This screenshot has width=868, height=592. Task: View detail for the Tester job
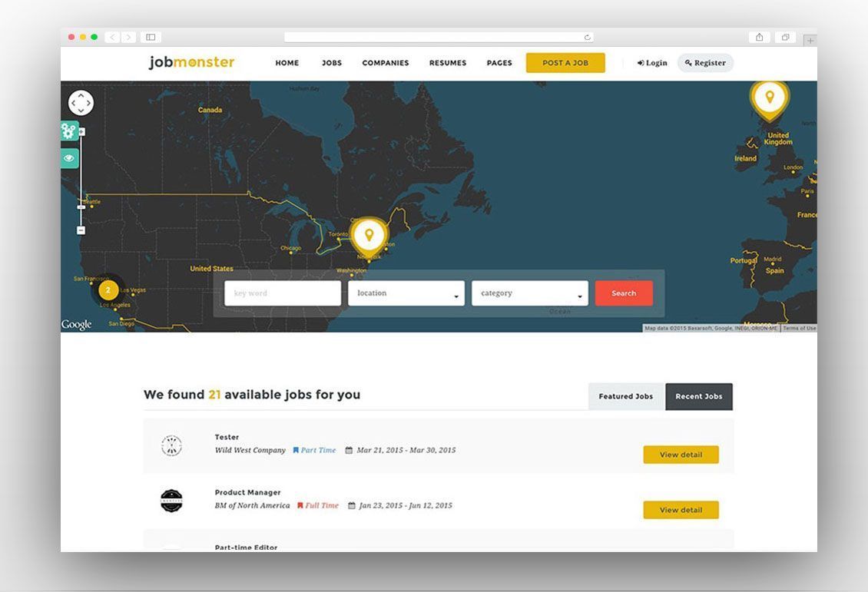pyautogui.click(x=681, y=455)
